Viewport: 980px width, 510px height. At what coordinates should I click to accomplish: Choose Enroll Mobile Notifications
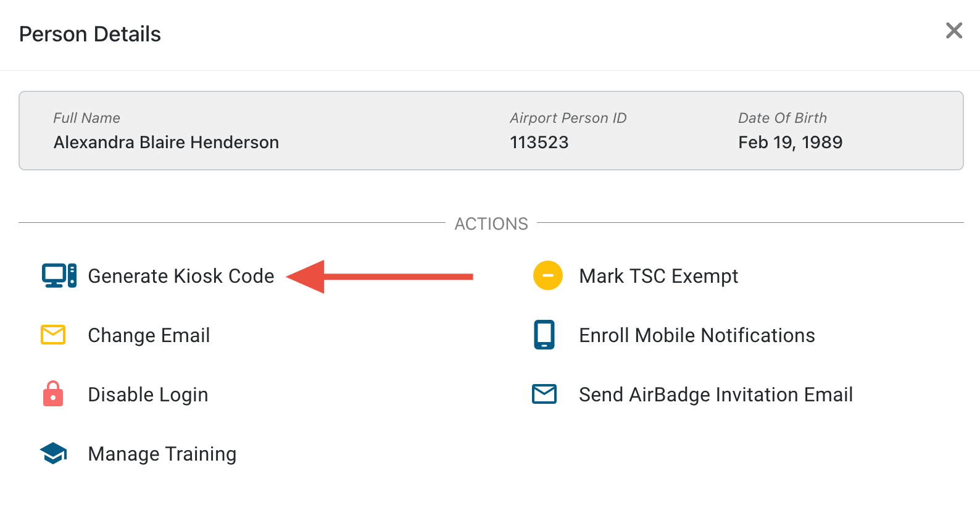697,335
